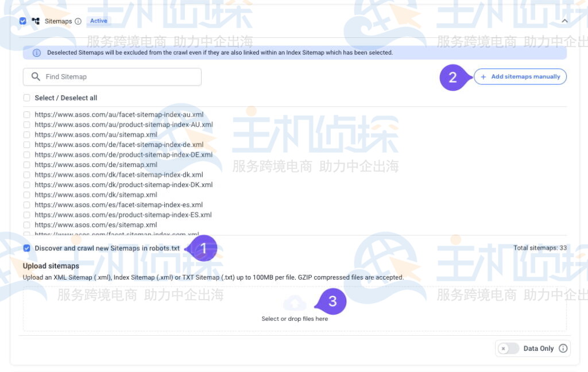Screen dimensions: 588x372
Task: Click Select or drop files here
Action: click(295, 318)
